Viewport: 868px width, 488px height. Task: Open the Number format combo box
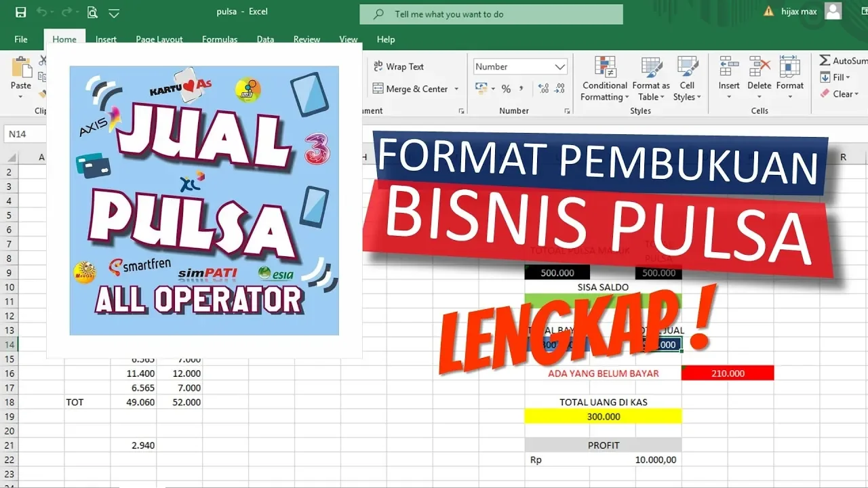(x=520, y=66)
